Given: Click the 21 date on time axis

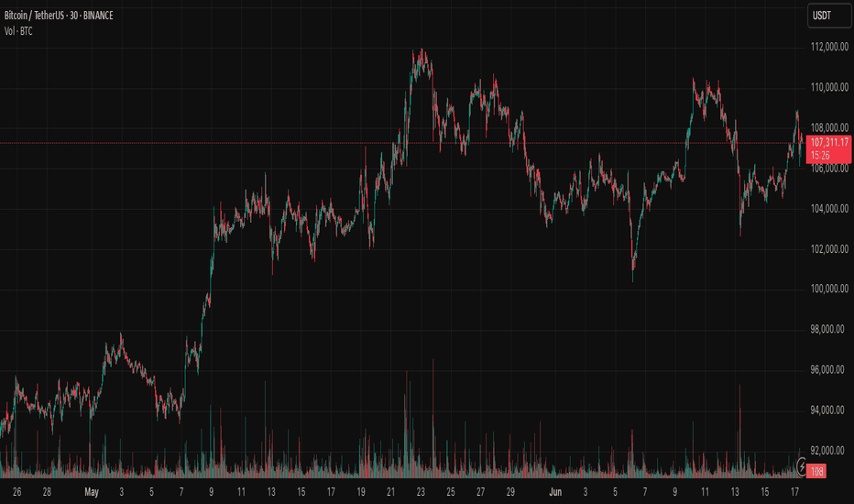Looking at the screenshot, I should pos(390,492).
